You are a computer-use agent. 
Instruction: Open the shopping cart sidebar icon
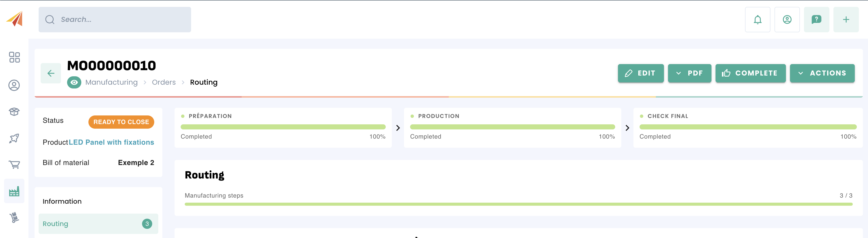(14, 165)
